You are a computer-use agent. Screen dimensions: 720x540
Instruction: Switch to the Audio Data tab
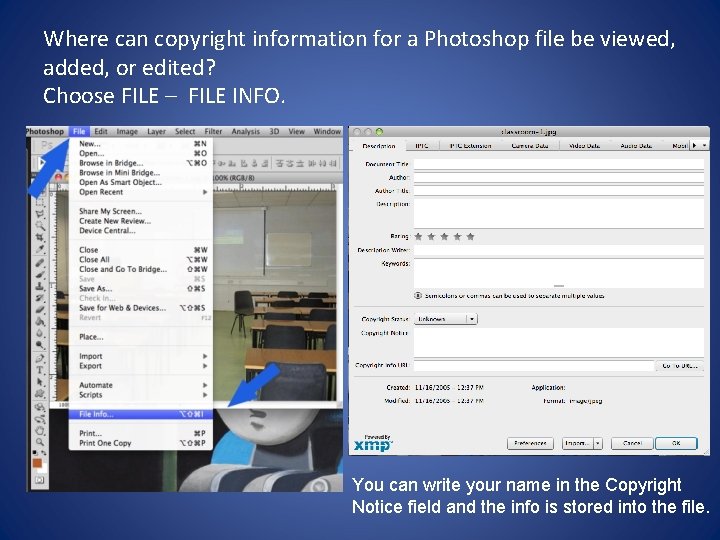tap(636, 146)
